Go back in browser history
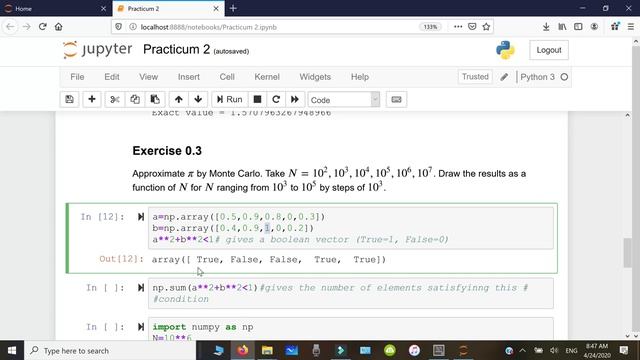The width and height of the screenshot is (640, 360). point(10,27)
